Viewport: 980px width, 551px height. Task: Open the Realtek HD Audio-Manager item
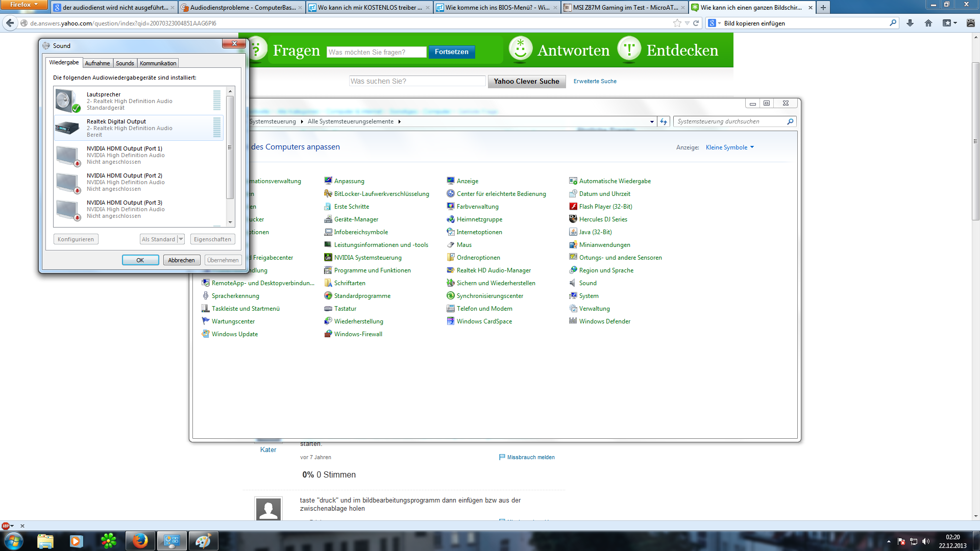(x=493, y=270)
